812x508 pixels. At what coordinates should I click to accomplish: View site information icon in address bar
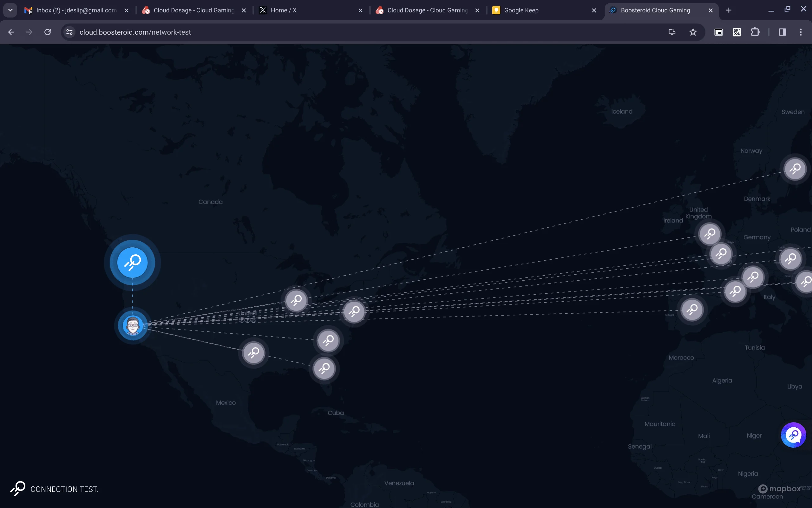pyautogui.click(x=69, y=32)
